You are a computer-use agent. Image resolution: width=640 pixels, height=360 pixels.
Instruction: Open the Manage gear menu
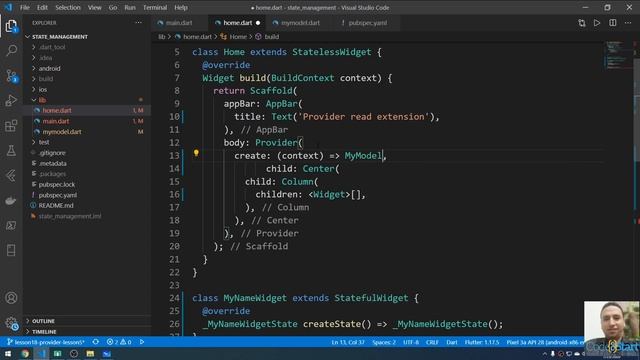click(11, 323)
